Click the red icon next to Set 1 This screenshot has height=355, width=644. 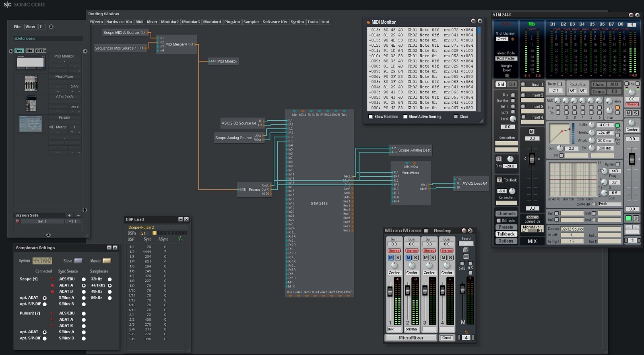pyautogui.click(x=17, y=221)
